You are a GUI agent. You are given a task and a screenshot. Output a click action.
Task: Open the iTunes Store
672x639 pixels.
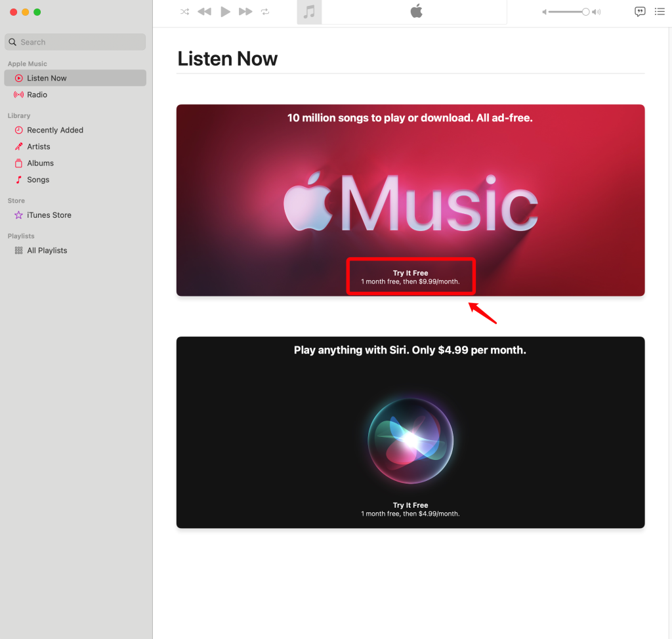[48, 215]
